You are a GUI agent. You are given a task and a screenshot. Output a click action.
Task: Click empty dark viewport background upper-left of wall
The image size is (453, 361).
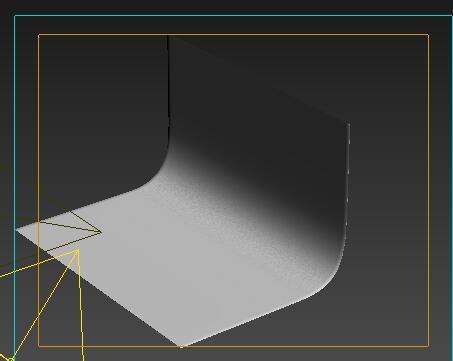(100, 100)
